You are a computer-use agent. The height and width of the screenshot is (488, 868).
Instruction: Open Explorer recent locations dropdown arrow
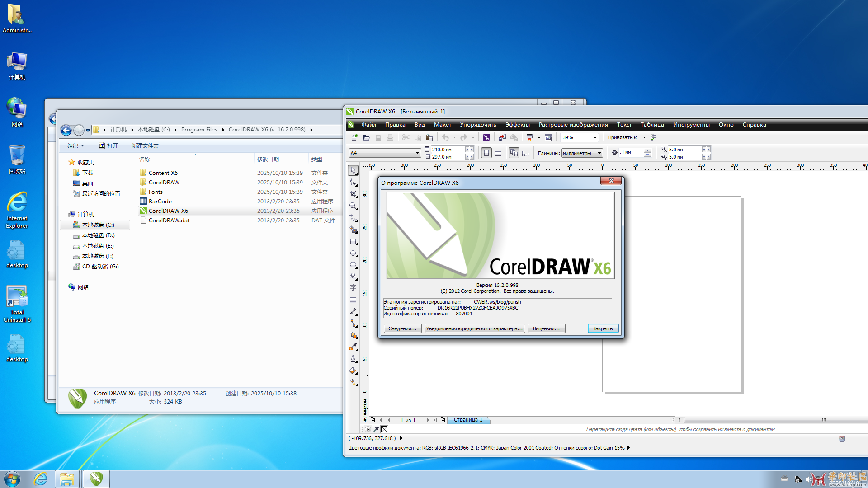(88, 130)
